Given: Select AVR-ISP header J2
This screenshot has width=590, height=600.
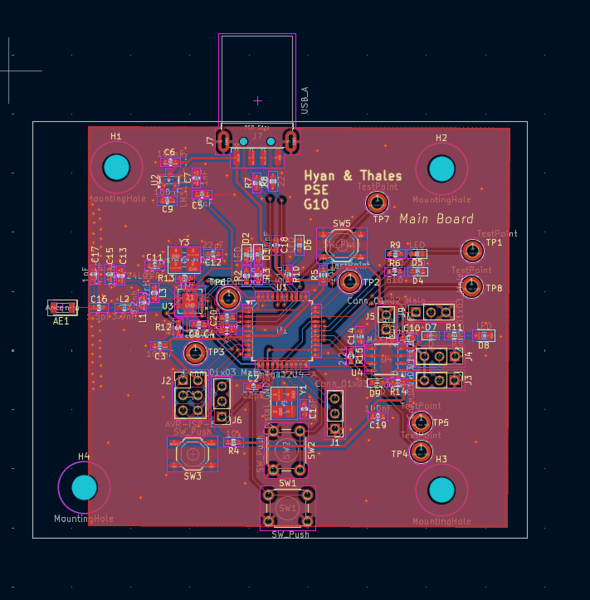Looking at the screenshot, I should coord(191,395).
